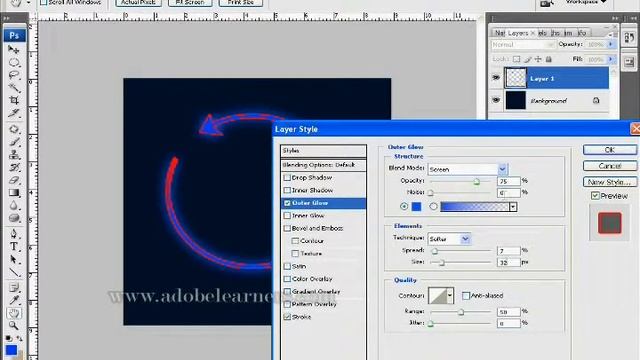Click the Go to Bridge icon
Viewport: 640px width, 360px height.
(547, 3)
